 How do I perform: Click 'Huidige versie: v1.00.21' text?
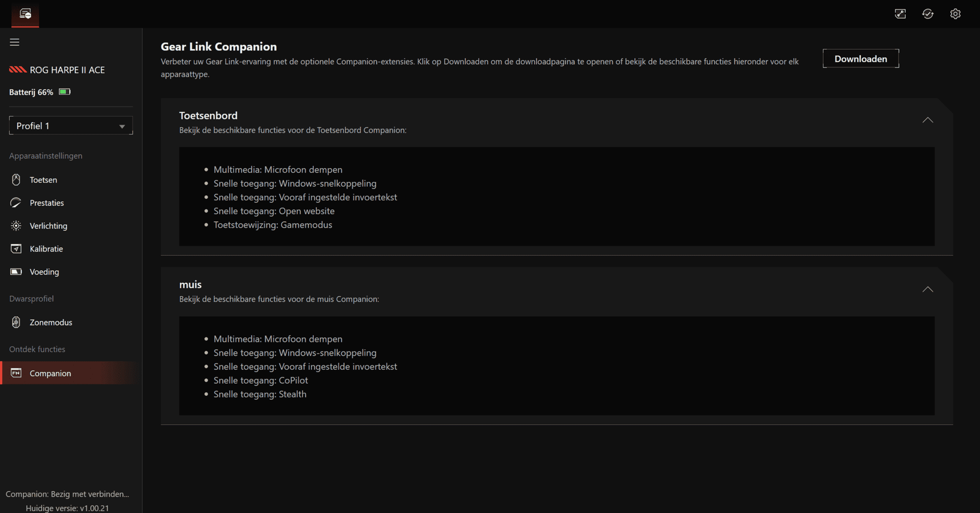point(67,508)
